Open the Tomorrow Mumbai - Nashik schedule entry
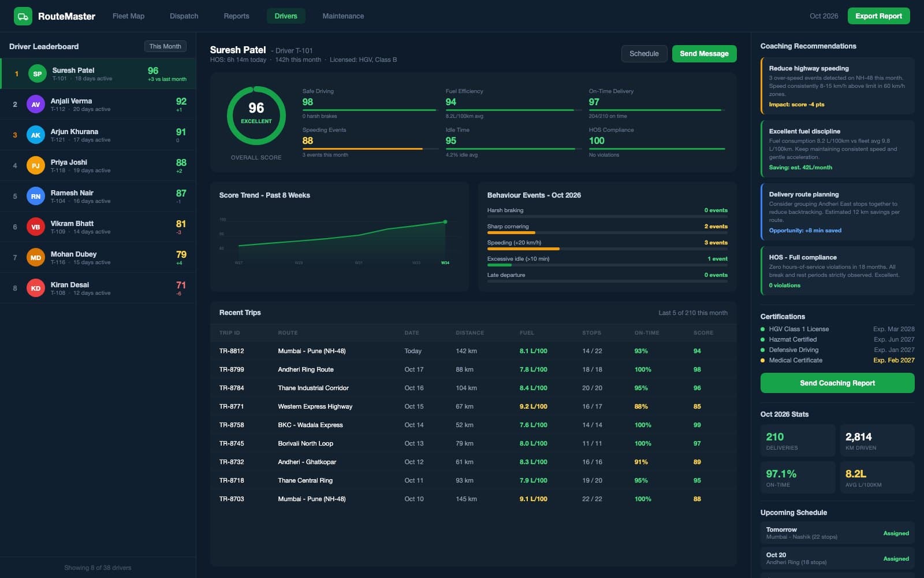 click(837, 533)
